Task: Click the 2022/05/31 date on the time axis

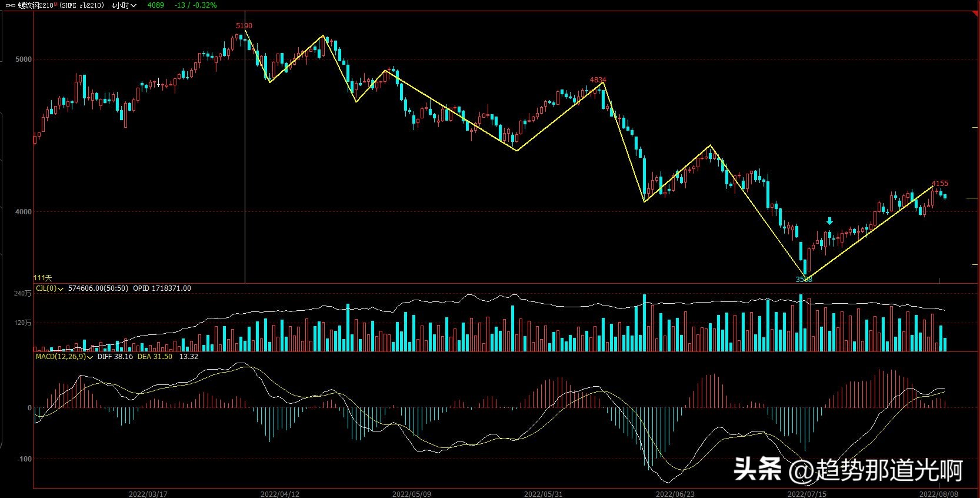Action: (544, 494)
